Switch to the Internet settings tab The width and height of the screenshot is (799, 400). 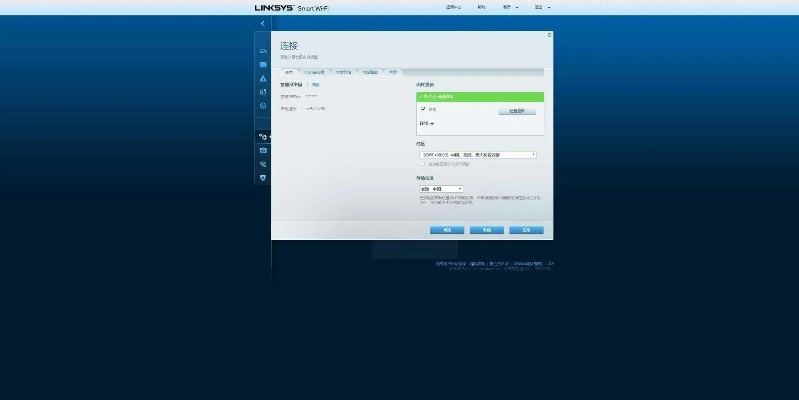(x=315, y=72)
